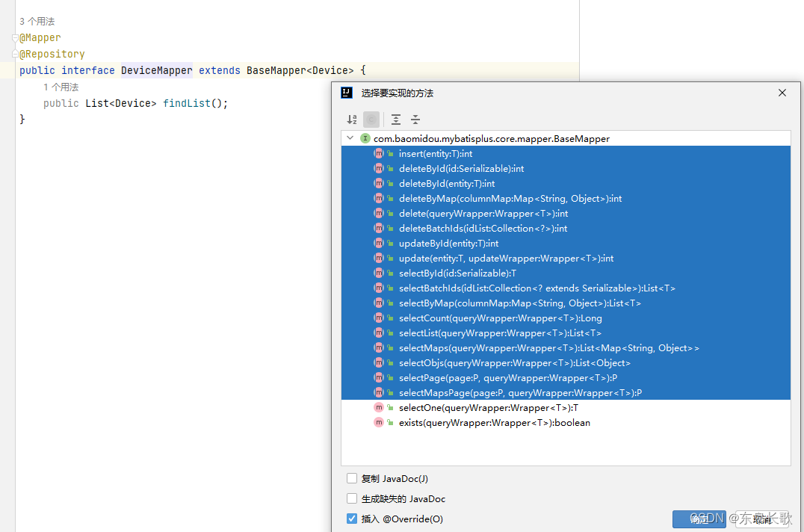Select selectList method row
Image resolution: width=804 pixels, height=532 pixels.
566,332
